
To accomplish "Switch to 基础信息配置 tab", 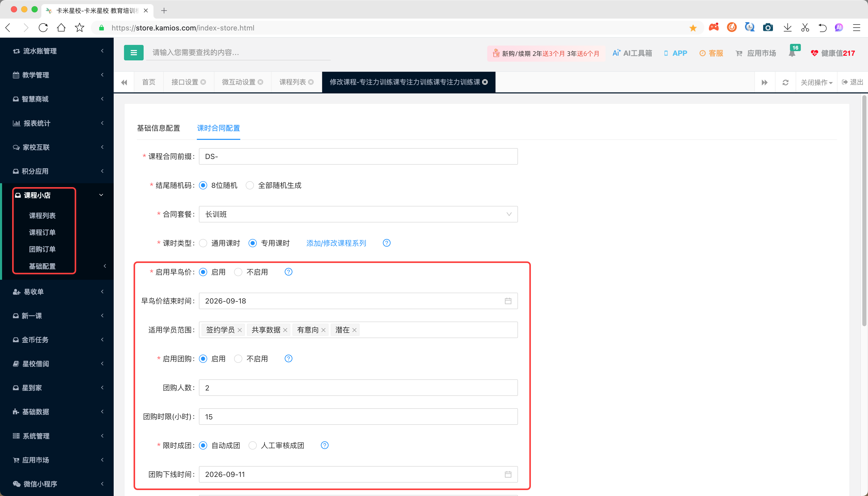I will 158,128.
